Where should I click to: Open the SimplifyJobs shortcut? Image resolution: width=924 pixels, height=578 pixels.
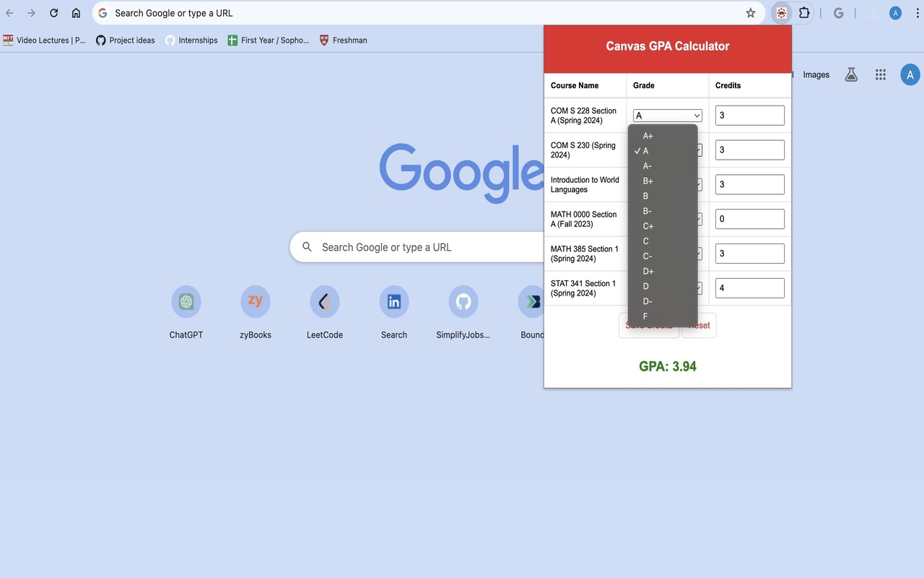pos(463,301)
